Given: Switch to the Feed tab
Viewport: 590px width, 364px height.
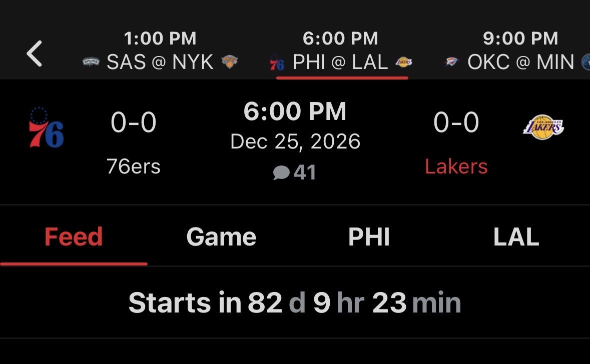Looking at the screenshot, I should pos(74,236).
